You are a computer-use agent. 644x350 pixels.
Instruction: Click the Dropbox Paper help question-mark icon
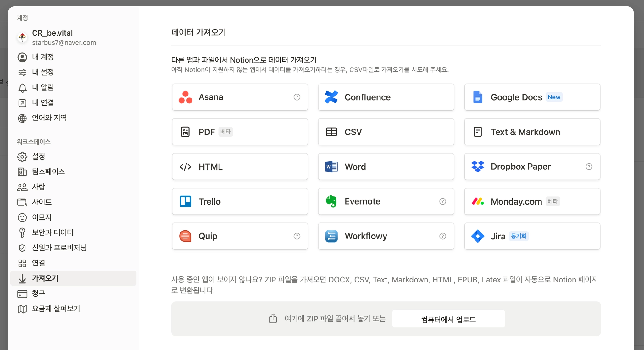click(589, 167)
